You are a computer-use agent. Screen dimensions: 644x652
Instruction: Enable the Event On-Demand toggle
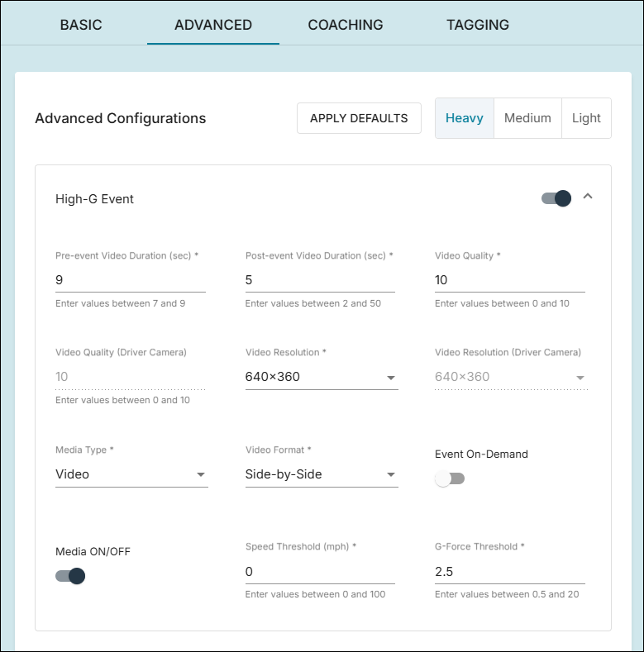450,478
